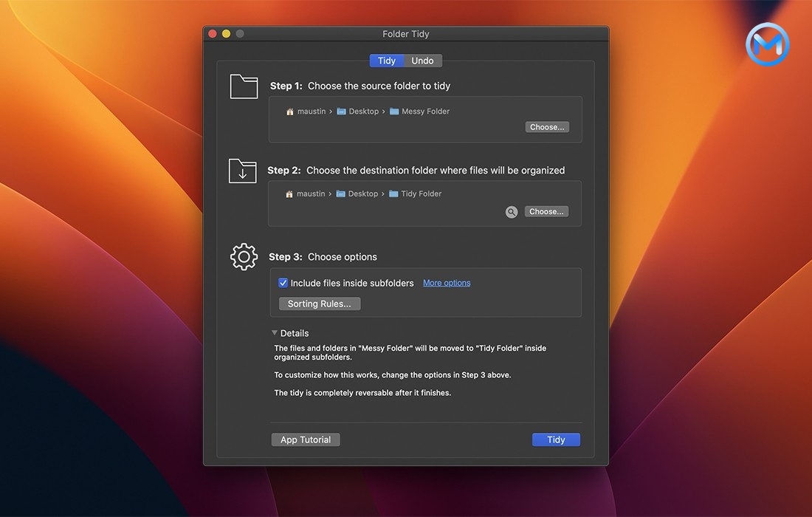Click the Tidy Folder breadcrumb text

pyautogui.click(x=422, y=194)
